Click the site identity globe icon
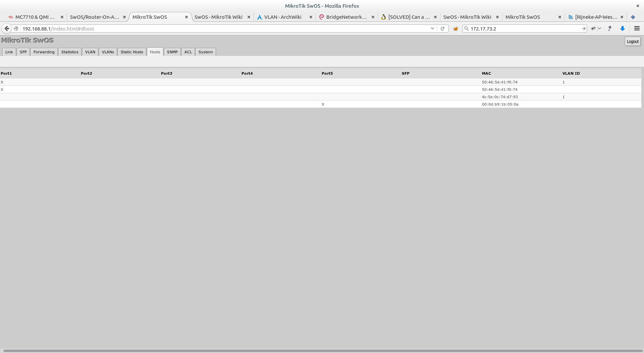 (16, 28)
